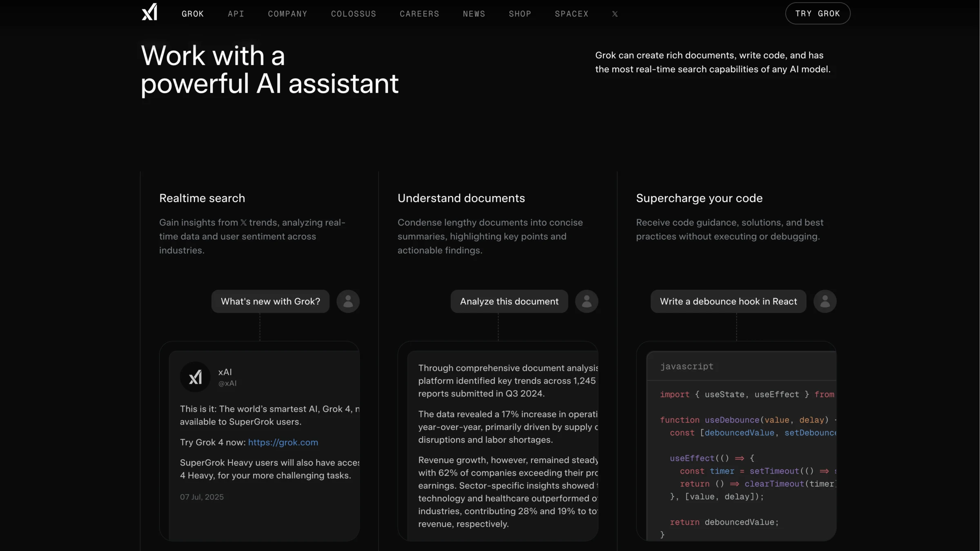The width and height of the screenshot is (980, 551).
Task: Click "revenue, respectively." document text
Action: click(463, 524)
